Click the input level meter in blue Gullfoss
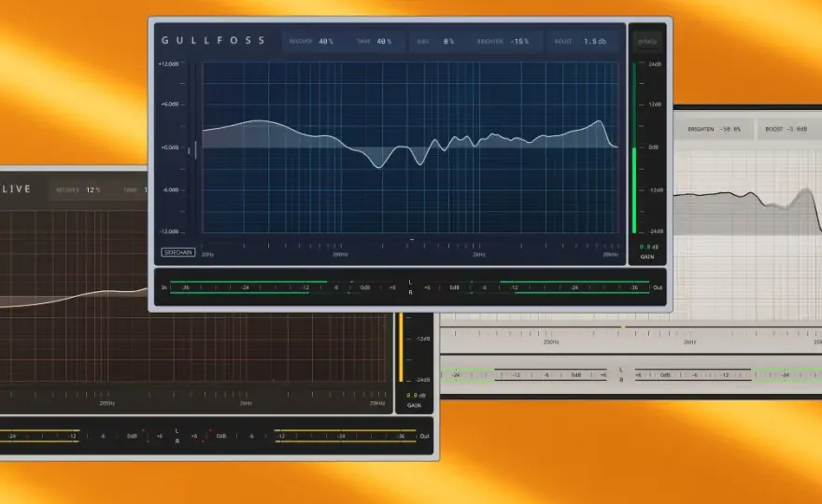The height and width of the screenshot is (504, 822). [x=283, y=287]
